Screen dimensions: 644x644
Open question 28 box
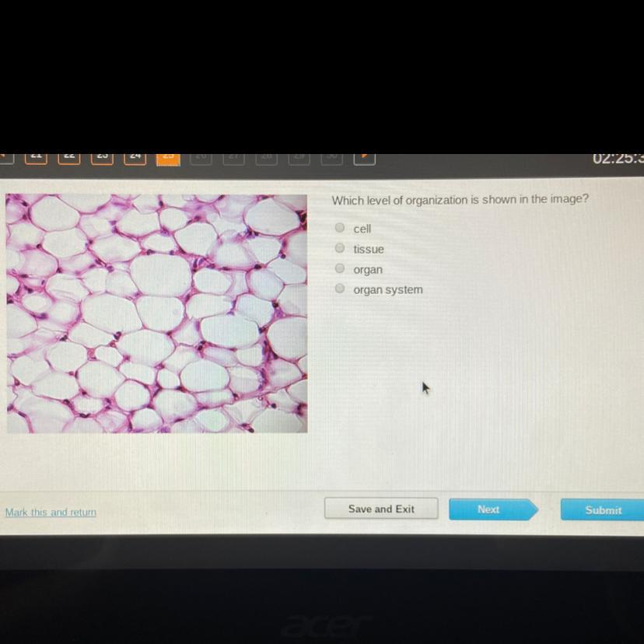point(266,159)
